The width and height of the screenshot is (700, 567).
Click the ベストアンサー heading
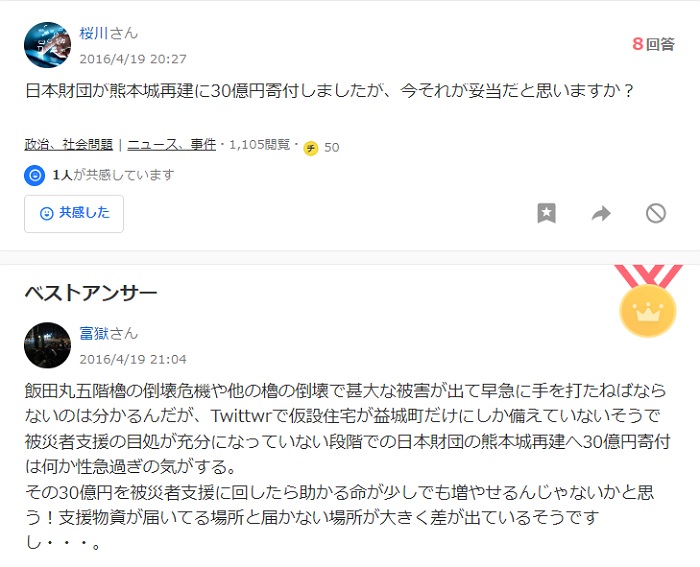tap(91, 293)
